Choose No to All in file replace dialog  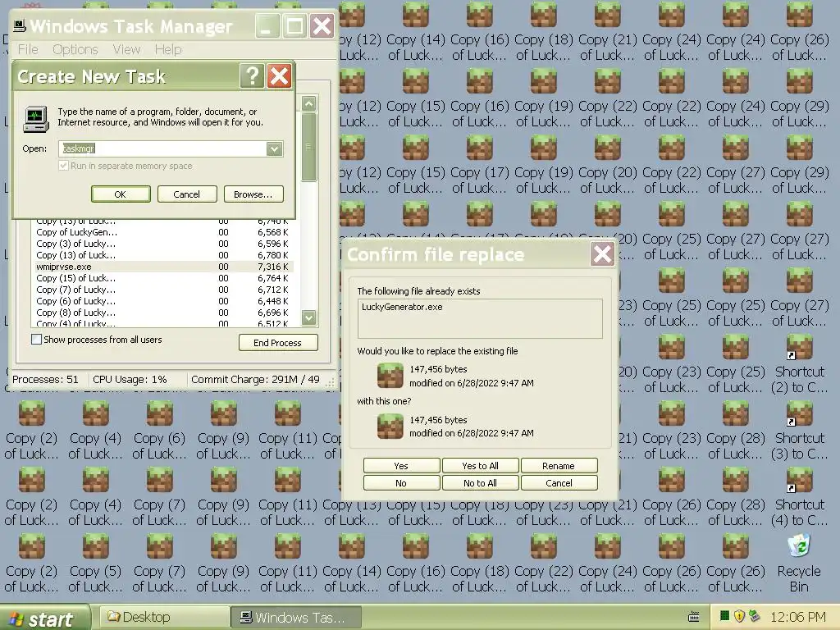[x=480, y=482]
